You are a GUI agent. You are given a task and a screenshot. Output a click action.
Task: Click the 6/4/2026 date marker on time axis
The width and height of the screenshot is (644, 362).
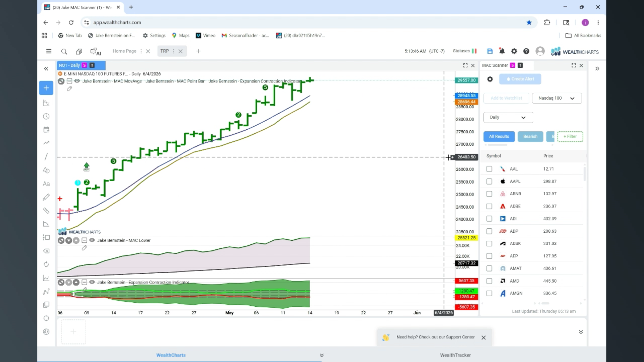[443, 313]
